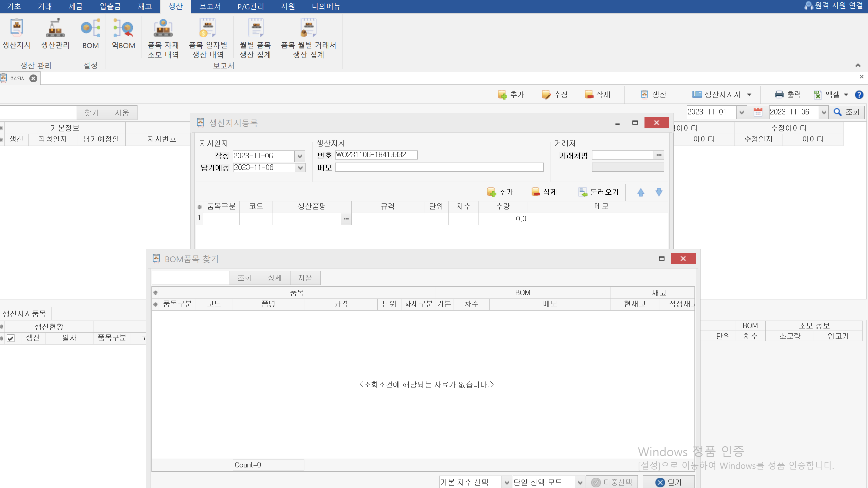This screenshot has height=488, width=868.
Task: Open the 보고서 menu tab
Action: pyautogui.click(x=210, y=6)
